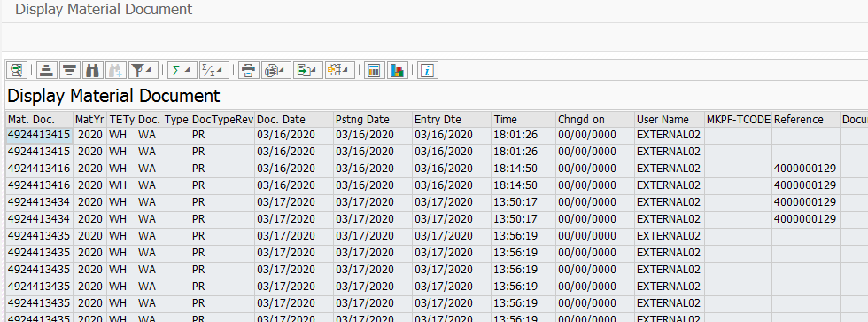Sort in descending order
The width and height of the screenshot is (868, 322).
69,70
